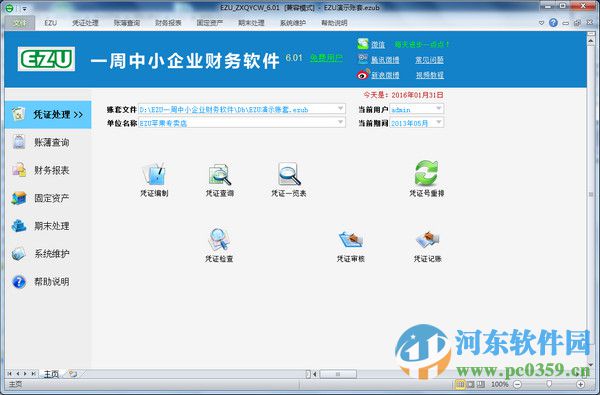Open the 帮助说明 ribbon tab

[x=334, y=23]
